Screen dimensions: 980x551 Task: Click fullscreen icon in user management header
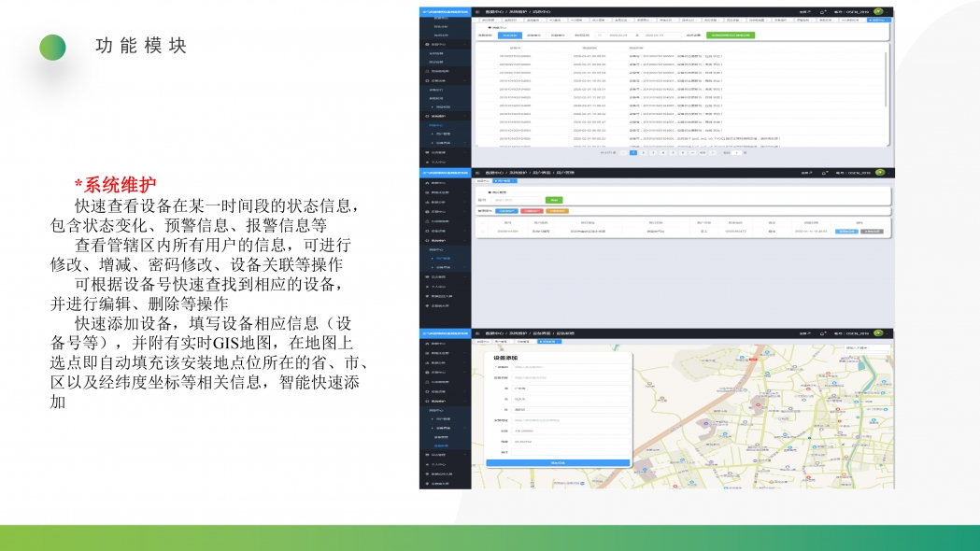(806, 172)
